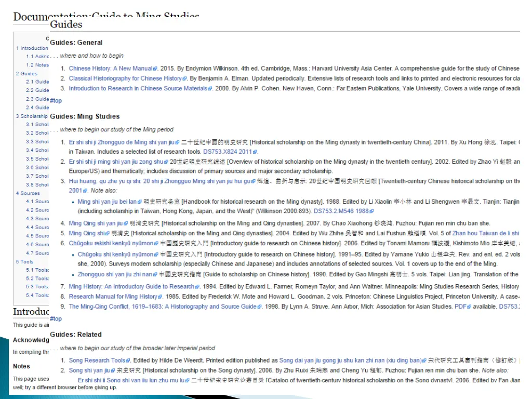The height and width of the screenshot is (399, 532).
Task: Open the Ming shi yan jiu bei lan link
Action: (107, 202)
